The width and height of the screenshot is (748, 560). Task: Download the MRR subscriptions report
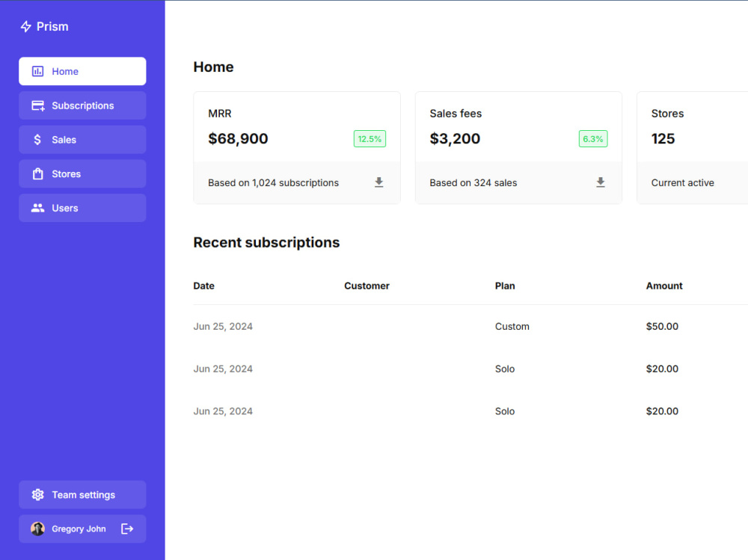(x=378, y=182)
